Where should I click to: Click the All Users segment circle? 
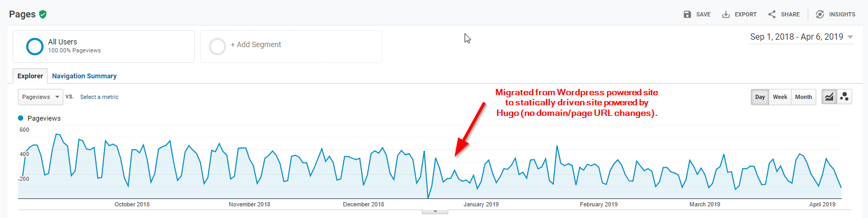click(x=35, y=47)
